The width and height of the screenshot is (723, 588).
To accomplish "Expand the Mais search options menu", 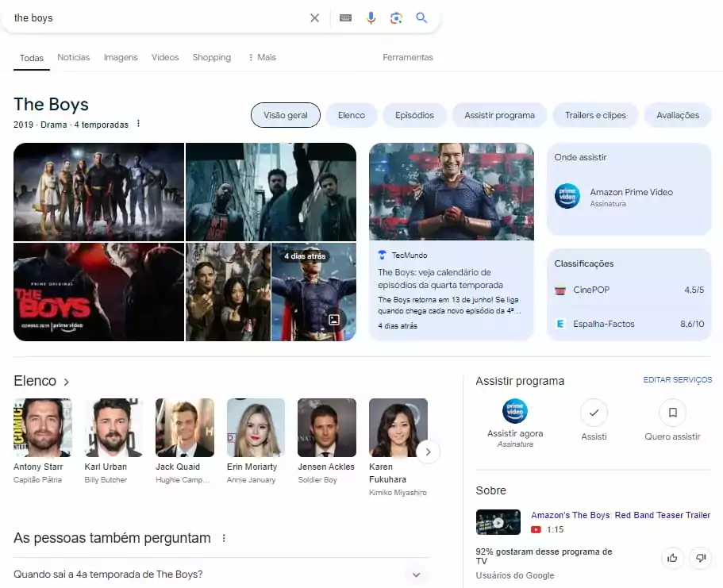I will (x=262, y=57).
